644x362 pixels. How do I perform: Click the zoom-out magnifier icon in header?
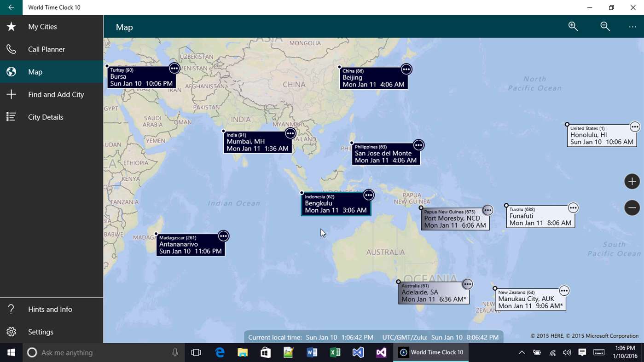[605, 27]
